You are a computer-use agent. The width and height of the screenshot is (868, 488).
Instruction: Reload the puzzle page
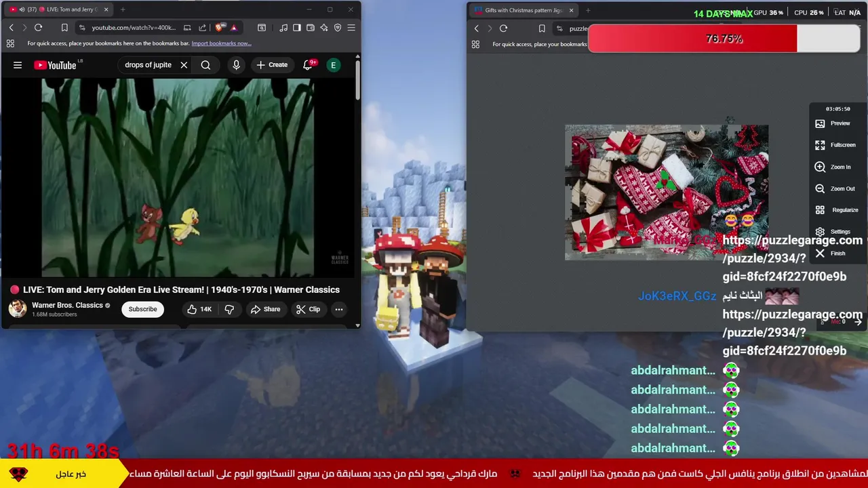[503, 28]
